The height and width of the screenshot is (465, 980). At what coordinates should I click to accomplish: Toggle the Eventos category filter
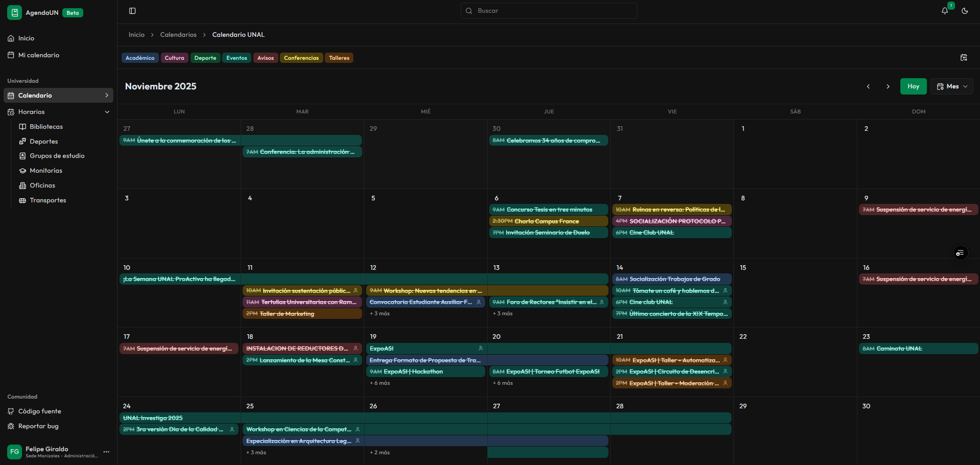(236, 58)
